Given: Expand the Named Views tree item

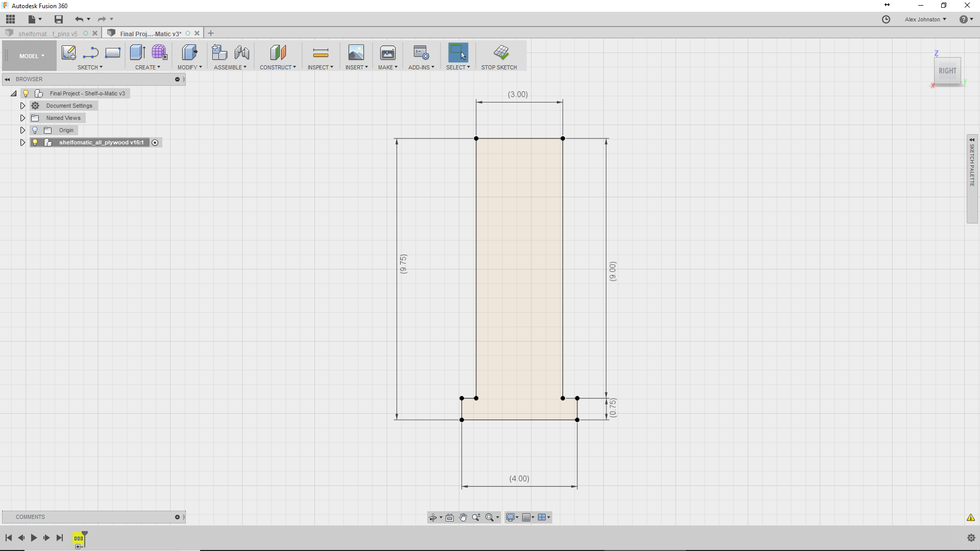Looking at the screenshot, I should coord(23,118).
